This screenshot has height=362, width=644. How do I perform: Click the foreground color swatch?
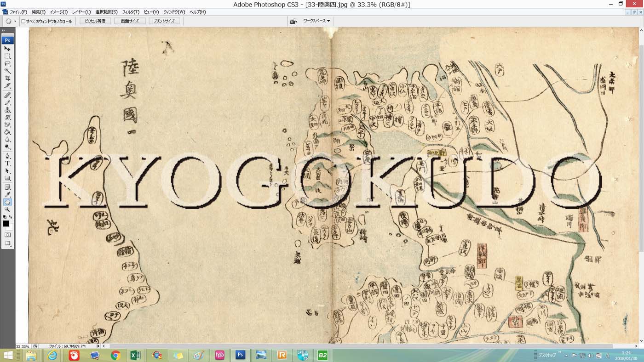point(6,224)
